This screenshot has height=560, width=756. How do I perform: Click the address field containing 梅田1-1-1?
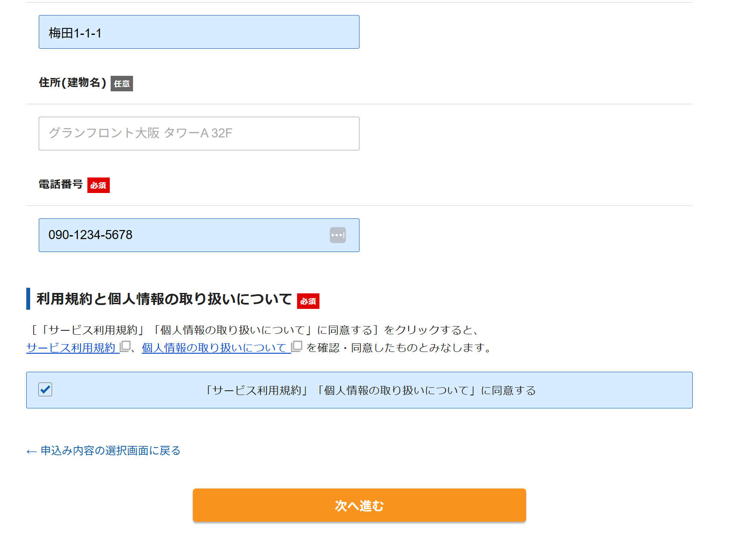click(199, 32)
